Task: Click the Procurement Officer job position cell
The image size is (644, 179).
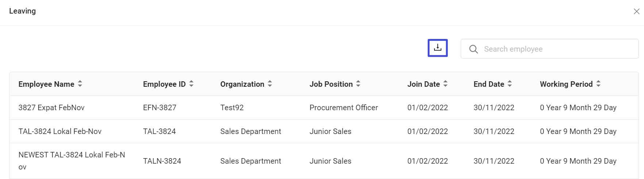Action: (x=344, y=108)
